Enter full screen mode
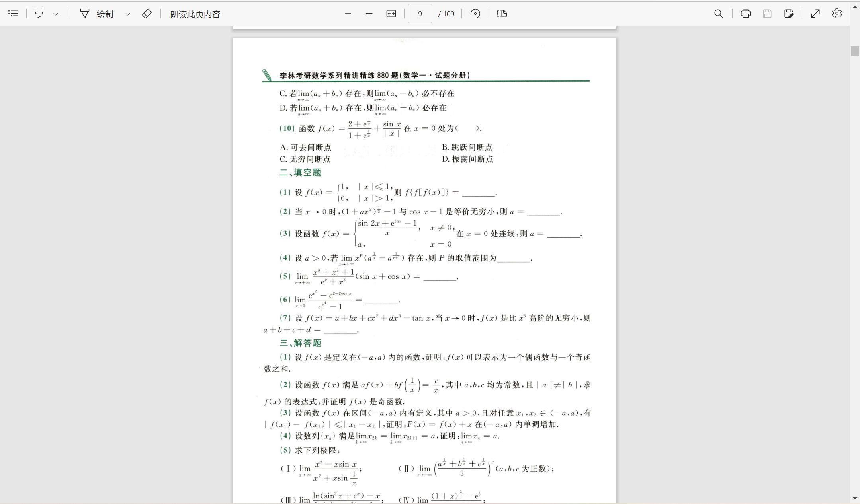 [x=815, y=14]
